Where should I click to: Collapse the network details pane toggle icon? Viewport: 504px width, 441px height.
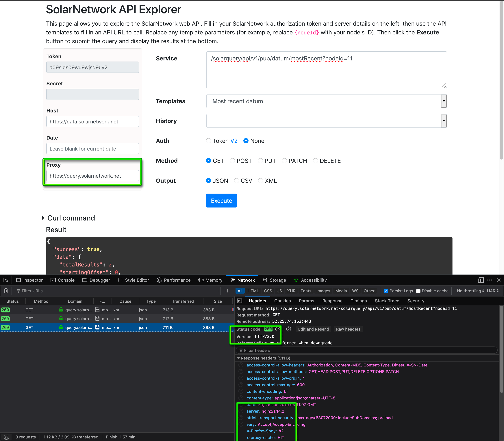(240, 301)
